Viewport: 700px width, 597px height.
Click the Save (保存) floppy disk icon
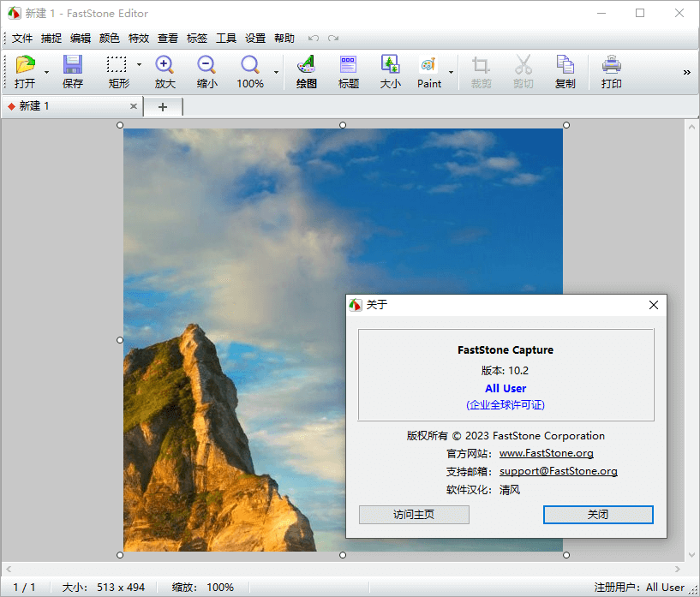click(x=73, y=66)
